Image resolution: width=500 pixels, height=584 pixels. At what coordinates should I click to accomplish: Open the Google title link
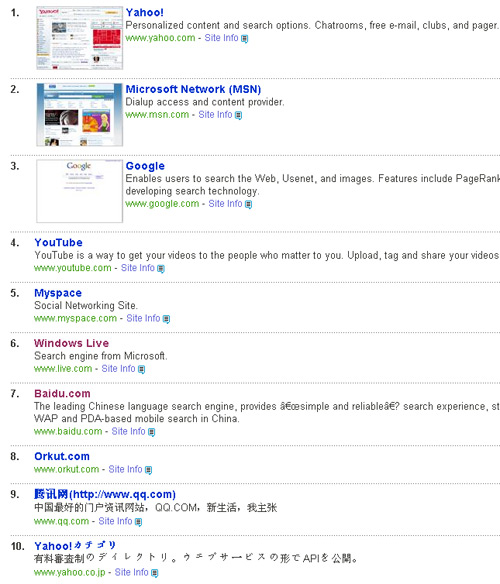pyautogui.click(x=145, y=166)
